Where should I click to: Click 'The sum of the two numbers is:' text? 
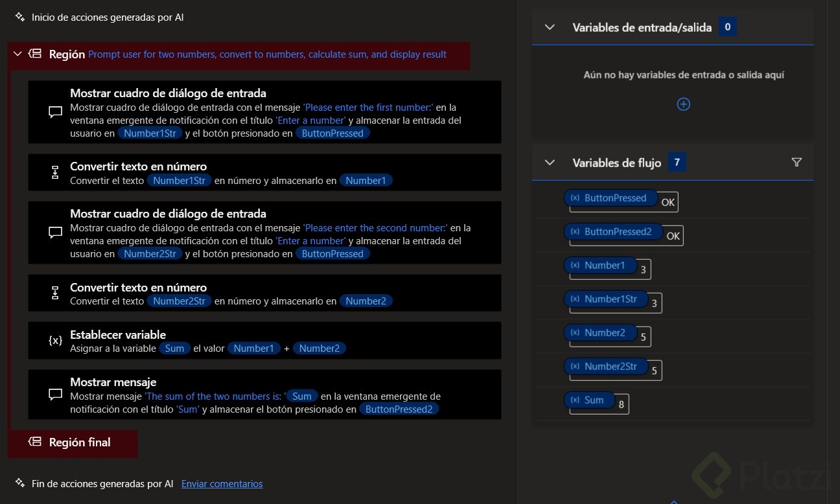tap(215, 396)
